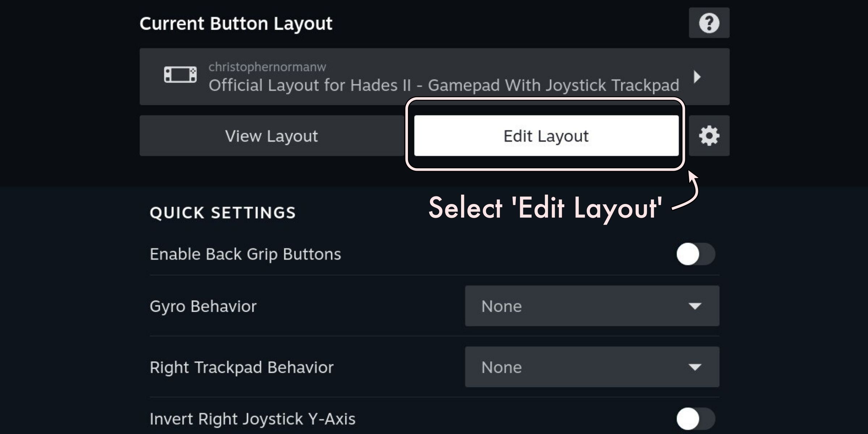This screenshot has height=434, width=868.
Task: Select the Edit Layout button
Action: coord(546,136)
